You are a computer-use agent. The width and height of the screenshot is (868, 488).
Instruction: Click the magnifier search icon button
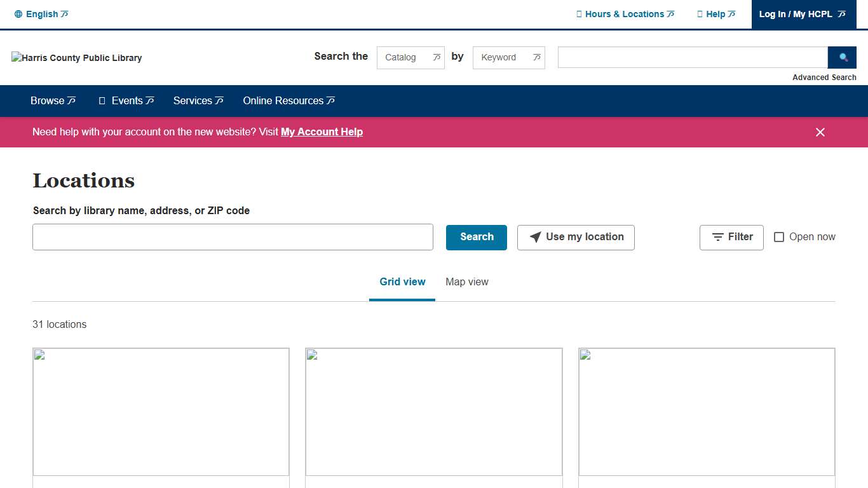pos(843,57)
